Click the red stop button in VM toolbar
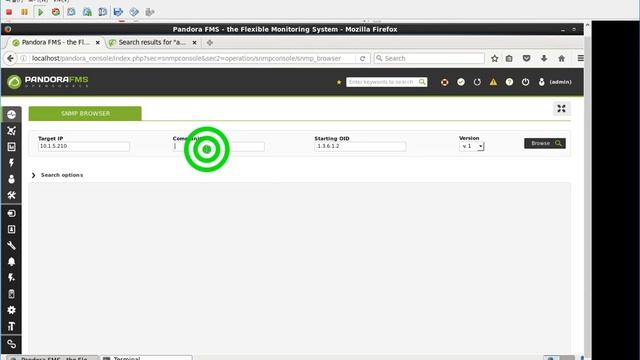Screen dimensions: 640x360 [x=9, y=12]
